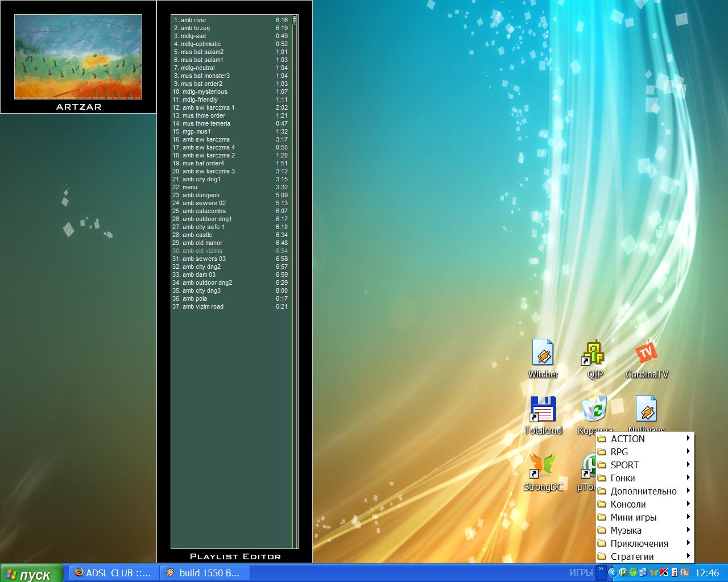Click the µTorrent icon in system tray
Screen dimensions: 728x582
[623, 572]
